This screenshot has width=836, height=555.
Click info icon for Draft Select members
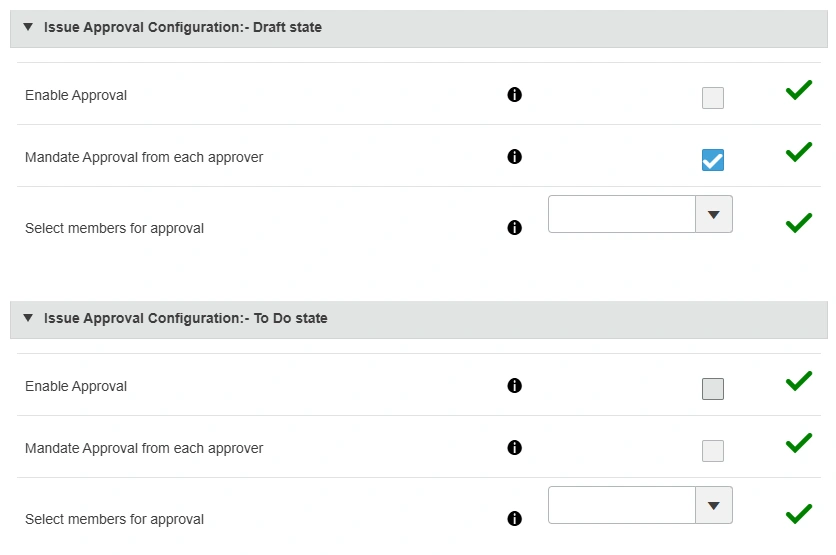coord(515,228)
